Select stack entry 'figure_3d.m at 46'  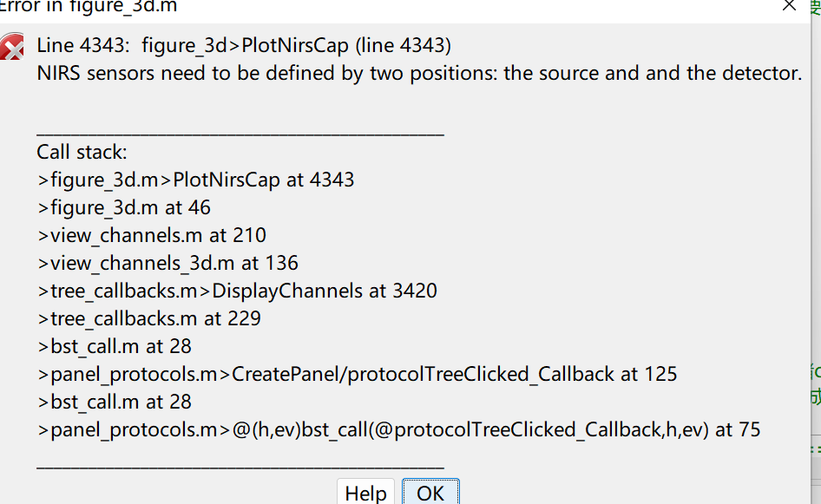click(123, 208)
